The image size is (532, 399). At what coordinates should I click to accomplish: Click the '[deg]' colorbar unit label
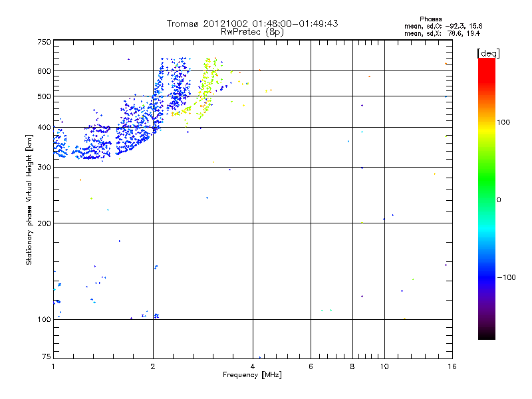(x=488, y=53)
